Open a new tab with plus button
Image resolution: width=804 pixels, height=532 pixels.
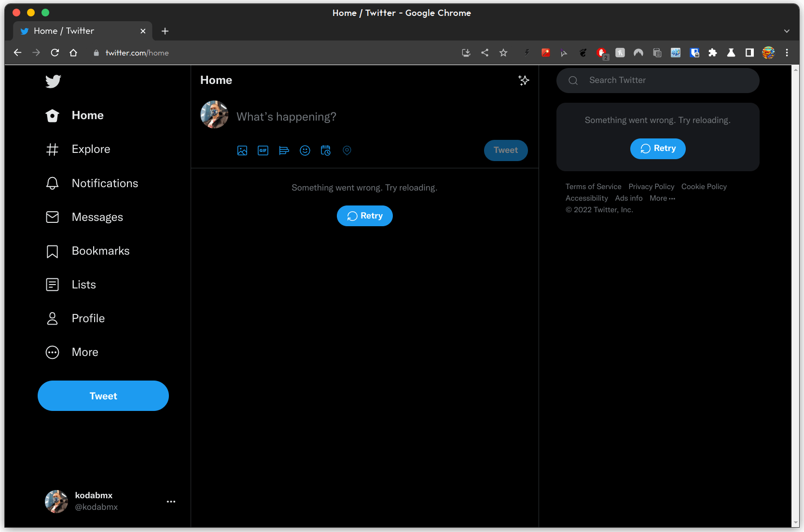click(x=165, y=31)
